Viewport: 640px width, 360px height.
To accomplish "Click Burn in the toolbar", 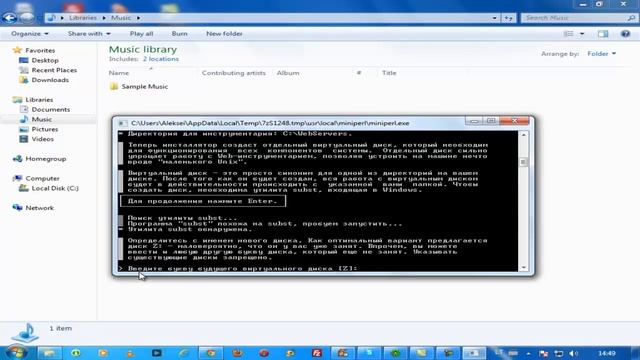I will pos(180,33).
